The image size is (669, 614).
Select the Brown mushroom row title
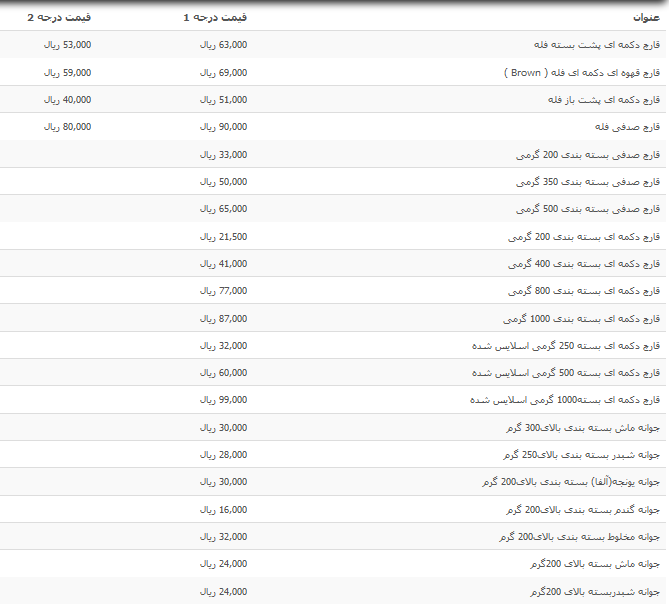[580, 73]
